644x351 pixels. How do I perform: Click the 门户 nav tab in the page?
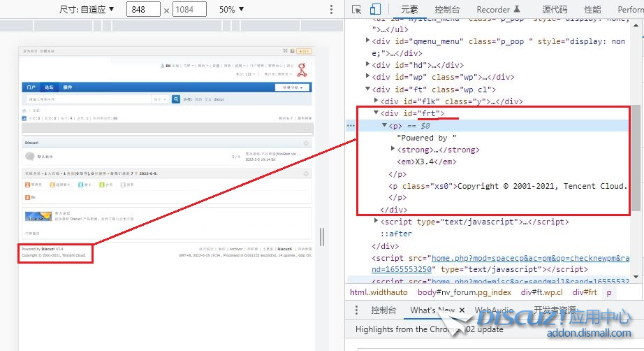point(31,87)
